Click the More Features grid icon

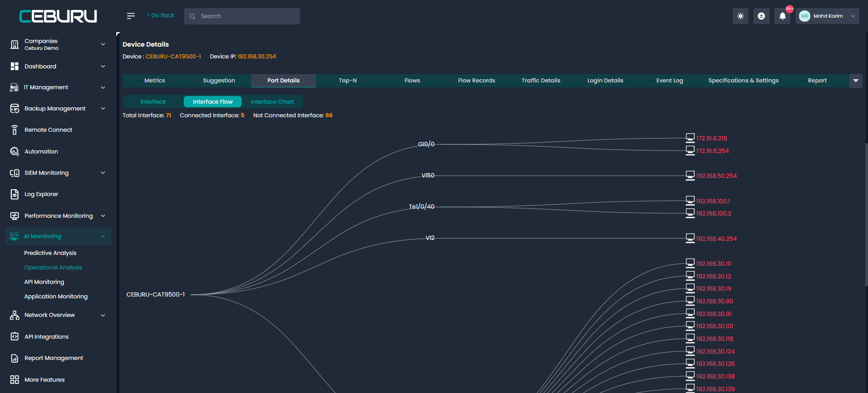14,379
